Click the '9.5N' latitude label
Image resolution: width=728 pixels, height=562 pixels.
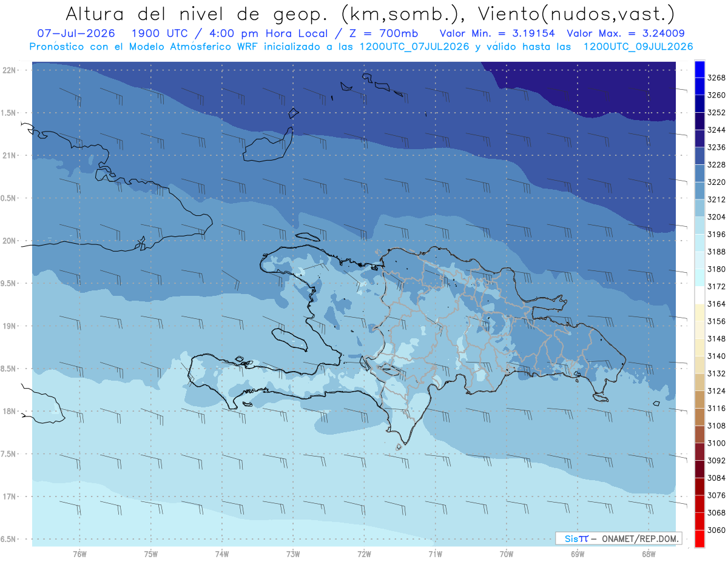coord(8,283)
